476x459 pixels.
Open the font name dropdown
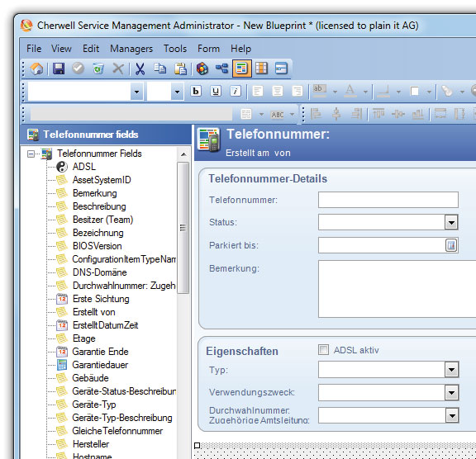[x=136, y=92]
